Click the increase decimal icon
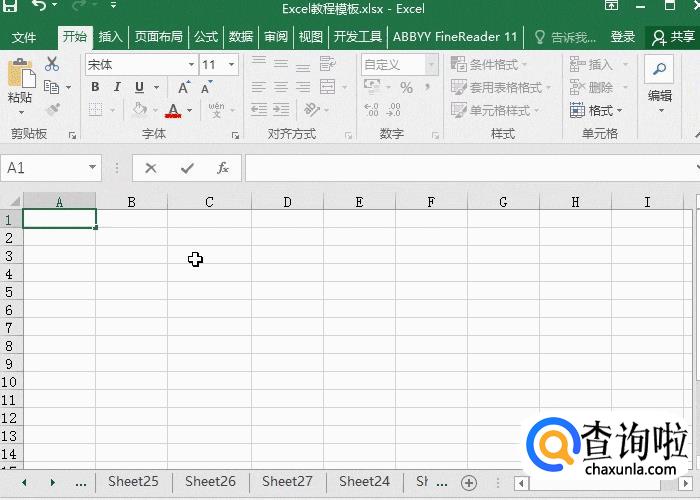Viewport: 700px width, 500px height. (371, 109)
